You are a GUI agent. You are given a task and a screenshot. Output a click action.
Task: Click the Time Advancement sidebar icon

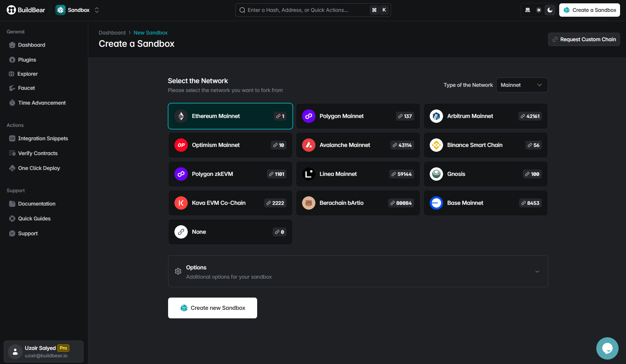pos(12,103)
